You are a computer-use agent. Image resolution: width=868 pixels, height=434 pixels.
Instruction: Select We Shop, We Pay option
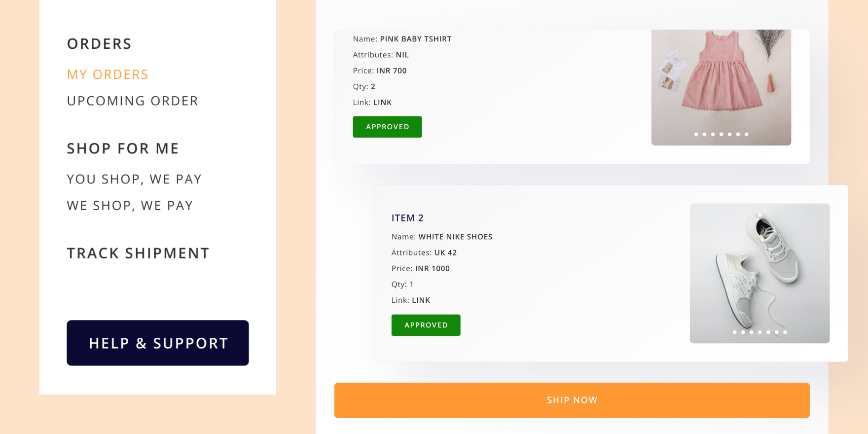[x=130, y=206]
